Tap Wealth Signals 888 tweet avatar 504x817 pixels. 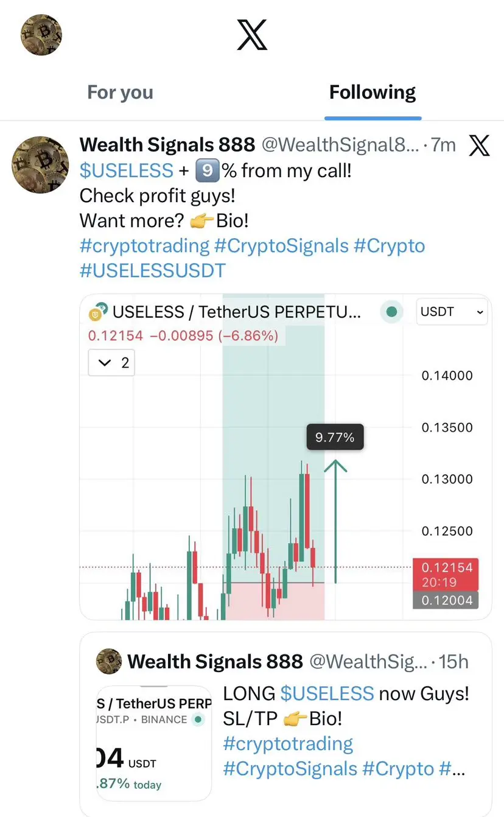pos(41,165)
